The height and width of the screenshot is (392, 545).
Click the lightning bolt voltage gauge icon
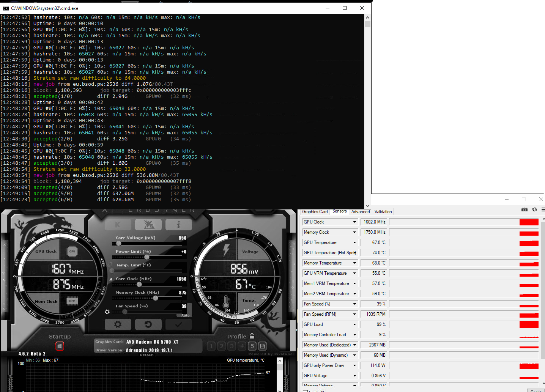227,250
